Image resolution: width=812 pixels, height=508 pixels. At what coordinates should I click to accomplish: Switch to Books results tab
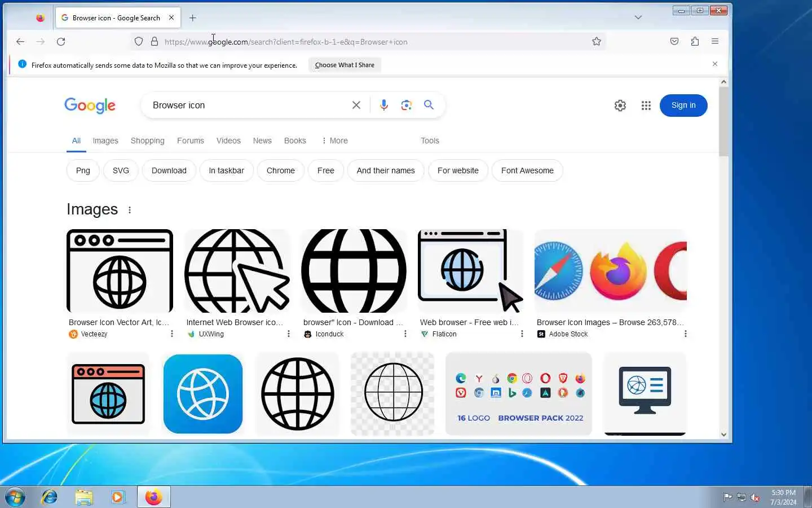tap(295, 141)
